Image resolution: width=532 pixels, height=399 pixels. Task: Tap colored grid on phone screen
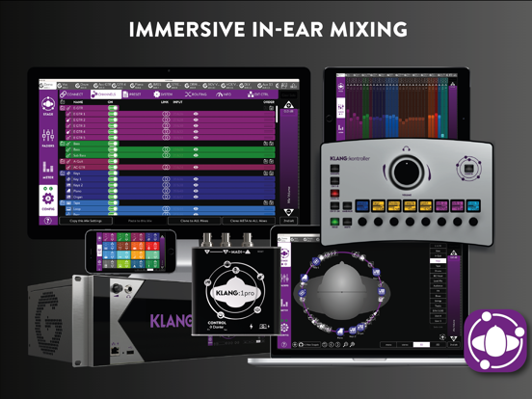coord(131,252)
